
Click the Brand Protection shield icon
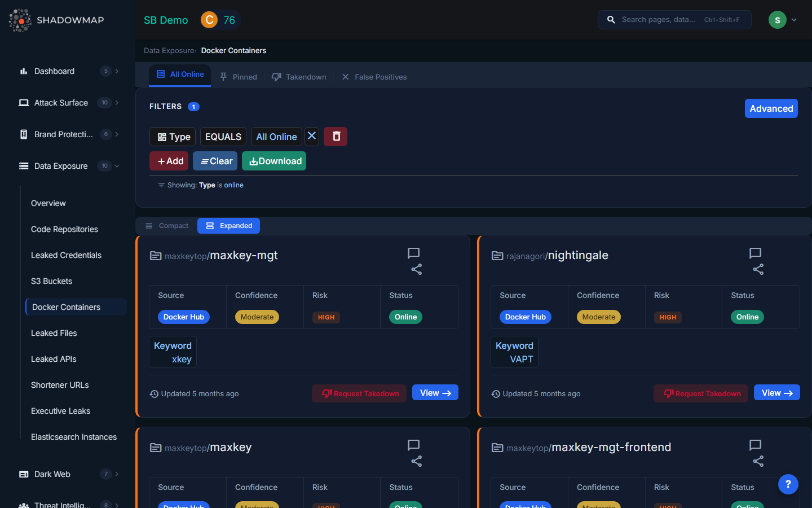23,134
